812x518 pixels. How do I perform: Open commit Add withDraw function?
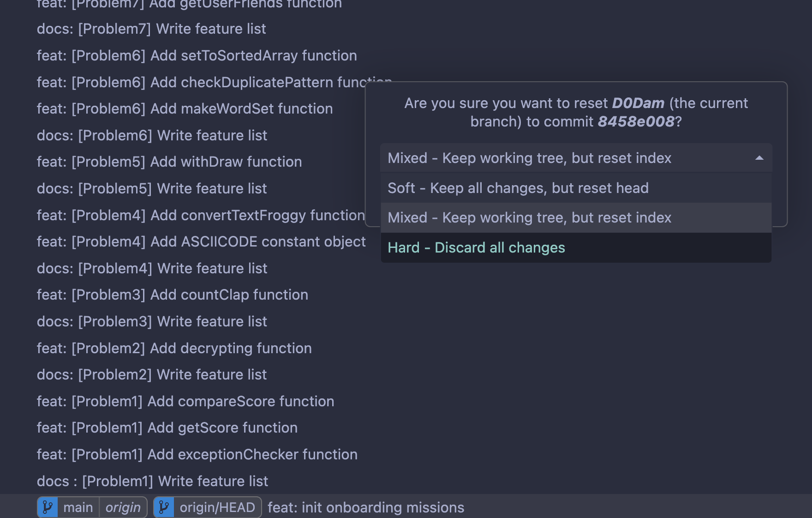(x=169, y=162)
